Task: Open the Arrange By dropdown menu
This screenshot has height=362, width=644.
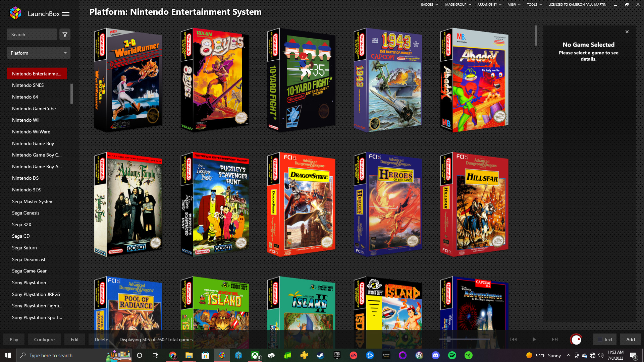Action: [489, 5]
